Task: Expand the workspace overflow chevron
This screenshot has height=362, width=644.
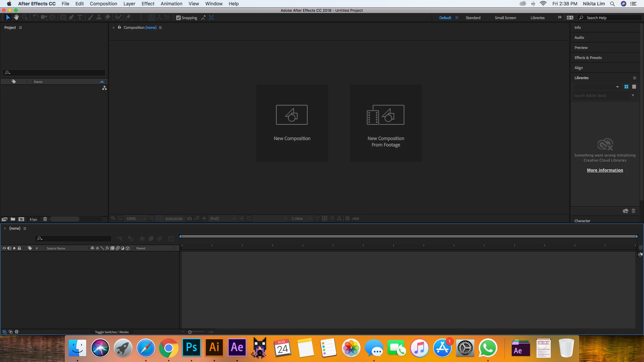Action: pos(559,17)
